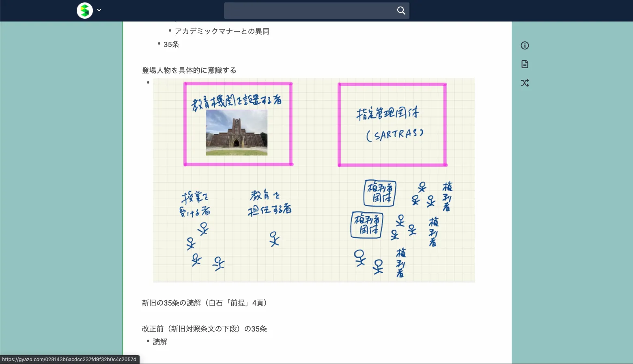633x364 pixels.
Task: Click the upper boxed 権利者団体 label
Action: (x=380, y=193)
